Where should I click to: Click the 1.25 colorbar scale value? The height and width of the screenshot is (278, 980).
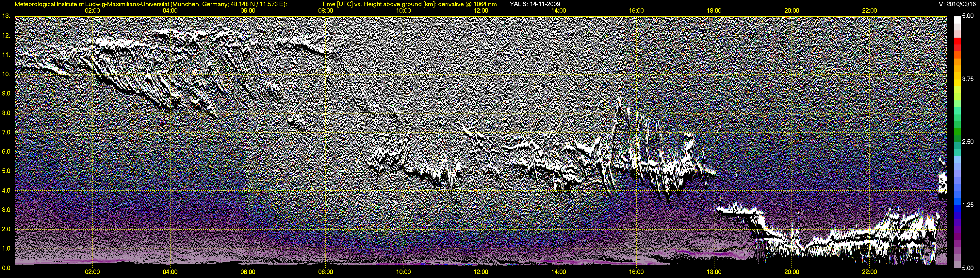click(968, 204)
